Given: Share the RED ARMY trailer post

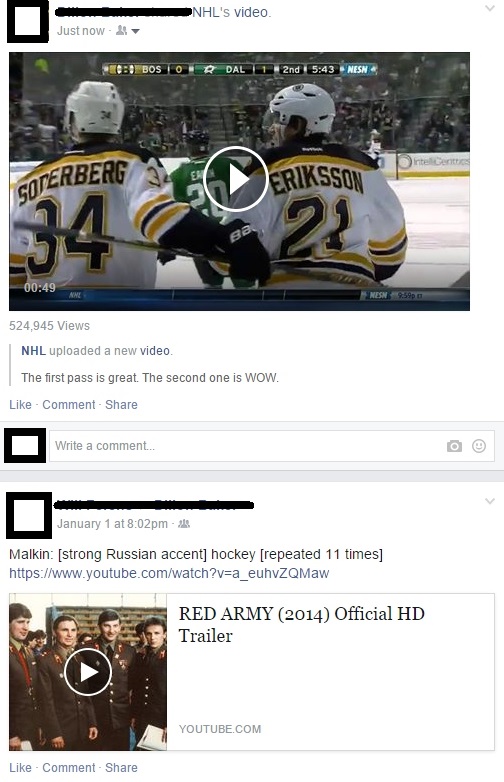Looking at the screenshot, I should (121, 768).
